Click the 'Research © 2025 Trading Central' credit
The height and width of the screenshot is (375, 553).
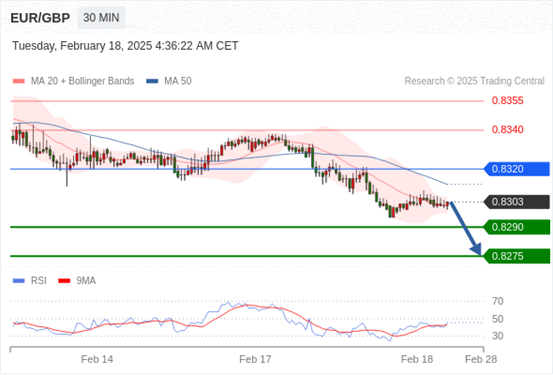[x=474, y=81]
